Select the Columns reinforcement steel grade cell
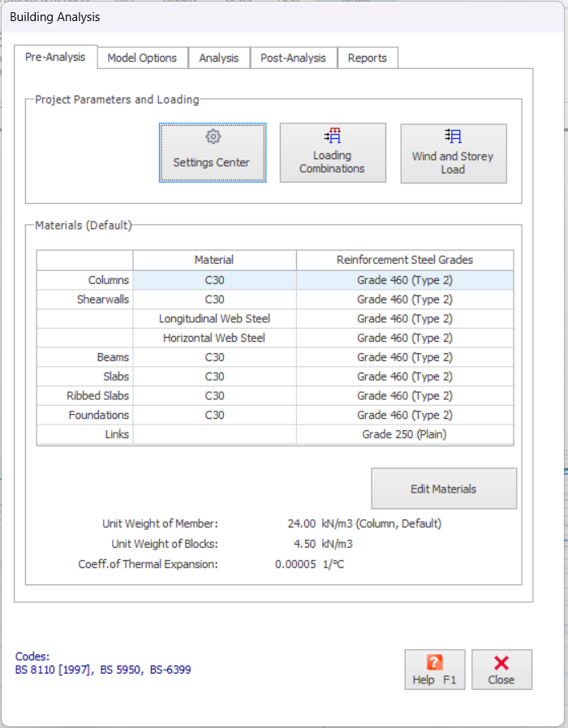Viewport: 568px width, 728px height. coord(404,280)
